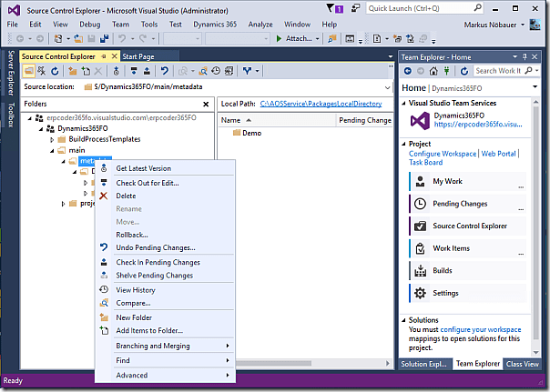Collapse the Solutions section
This screenshot has height=392, width=550.
coord(403,320)
